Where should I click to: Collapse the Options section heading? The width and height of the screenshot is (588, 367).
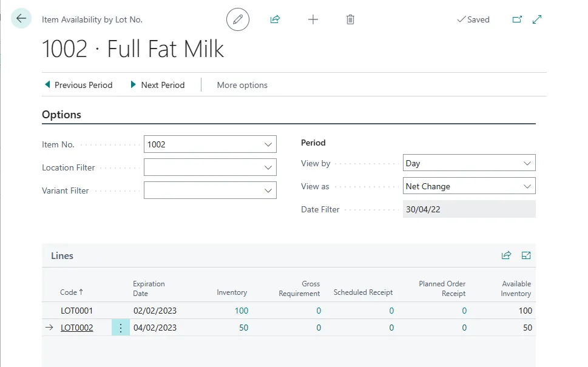[x=61, y=115]
